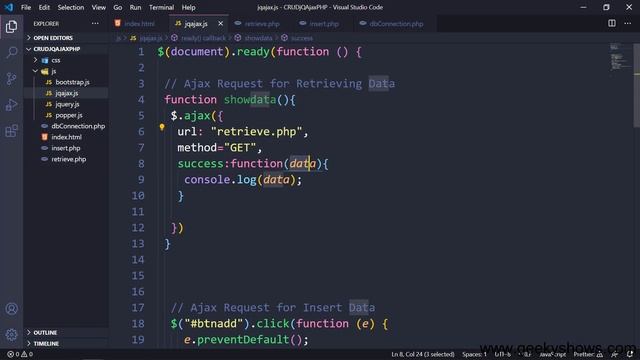Viewport: 640px width, 360px height.
Task: Open the View menu
Action: [x=98, y=7]
